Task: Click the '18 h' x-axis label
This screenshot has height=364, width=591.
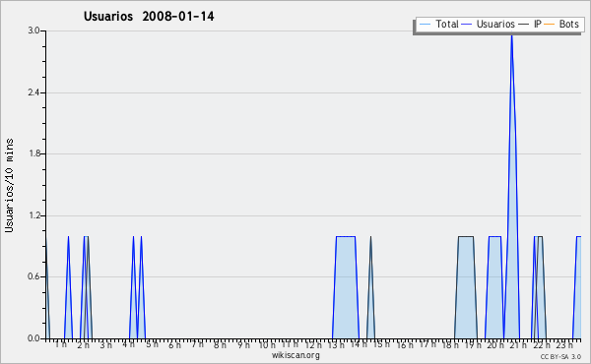Action: click(450, 344)
